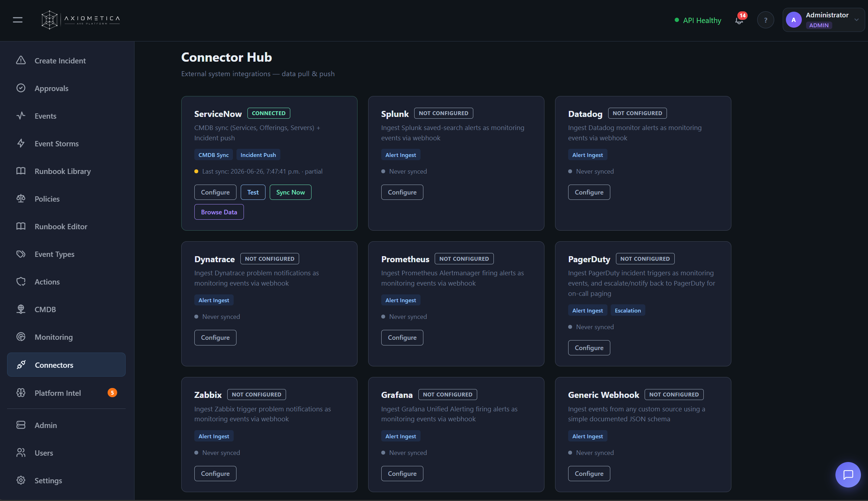Click PagerDuty's Escalation tag
868x501 pixels.
(x=628, y=310)
